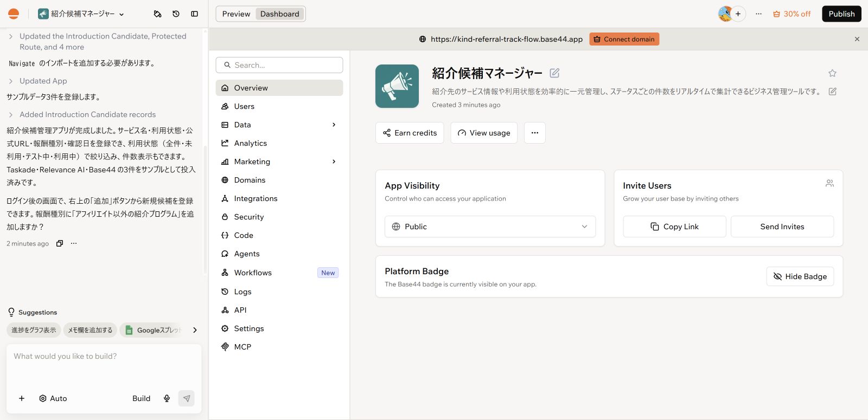868x420 pixels.
Task: Open Security settings in sidebar
Action: [279, 217]
